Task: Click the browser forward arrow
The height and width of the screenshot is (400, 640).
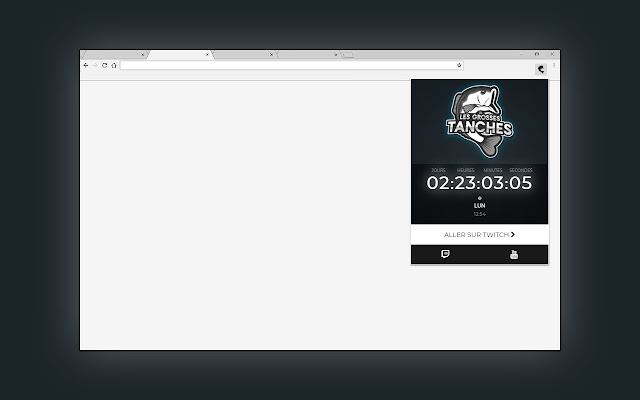Action: 95,65
